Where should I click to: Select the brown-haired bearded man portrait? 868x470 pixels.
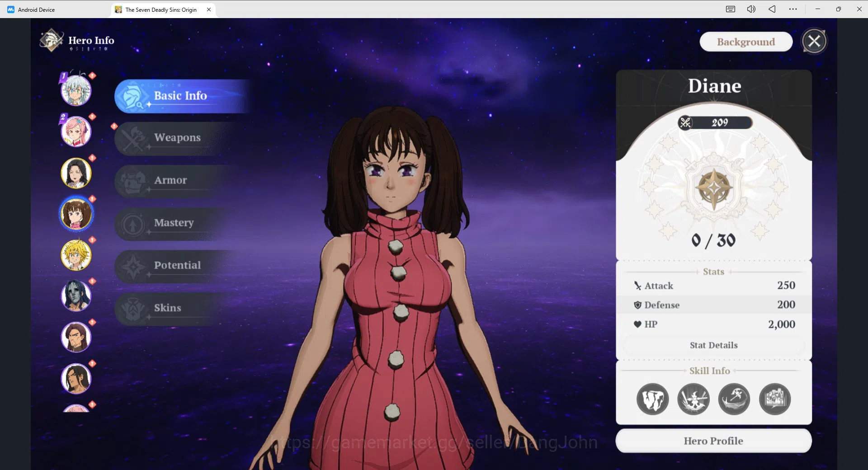click(x=76, y=337)
